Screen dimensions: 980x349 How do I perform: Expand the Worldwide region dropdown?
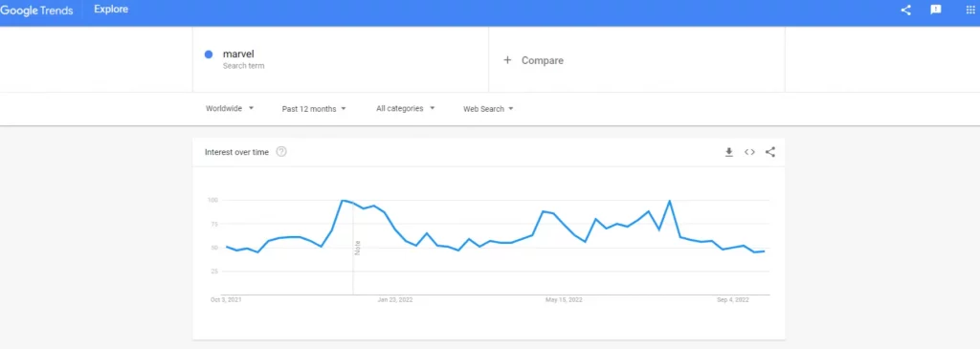tap(230, 109)
